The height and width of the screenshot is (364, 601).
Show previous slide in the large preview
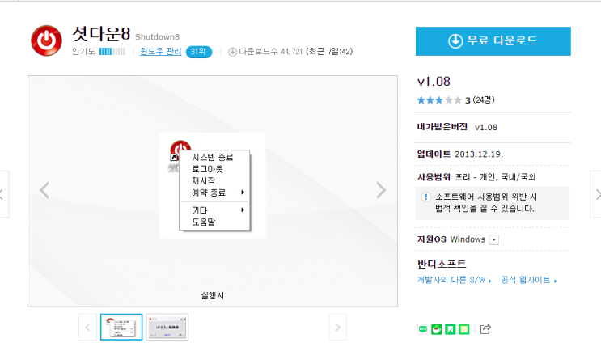point(44,190)
